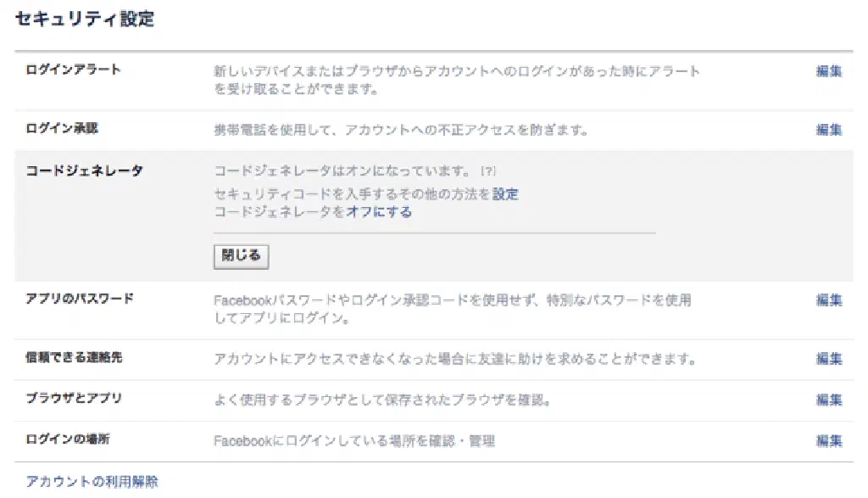Expand the アプリのパスワード section label

click(80, 299)
